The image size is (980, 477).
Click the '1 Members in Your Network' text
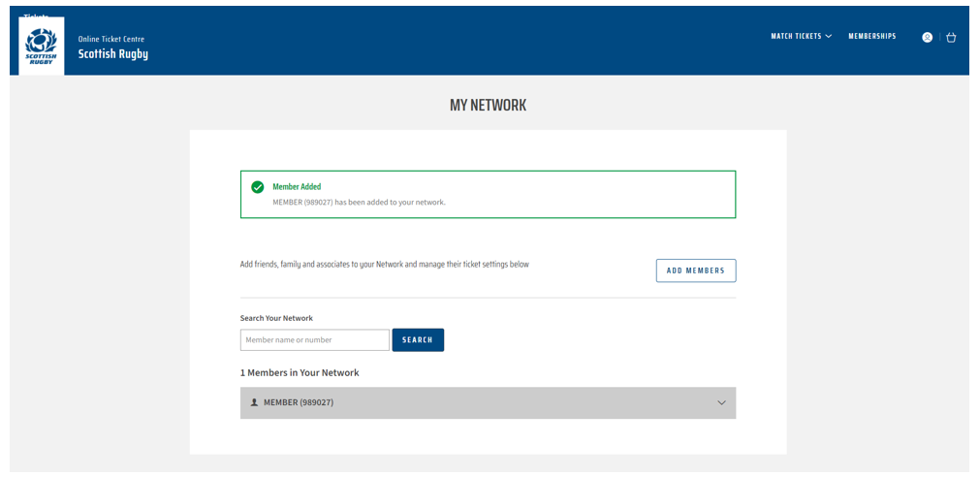click(x=300, y=372)
